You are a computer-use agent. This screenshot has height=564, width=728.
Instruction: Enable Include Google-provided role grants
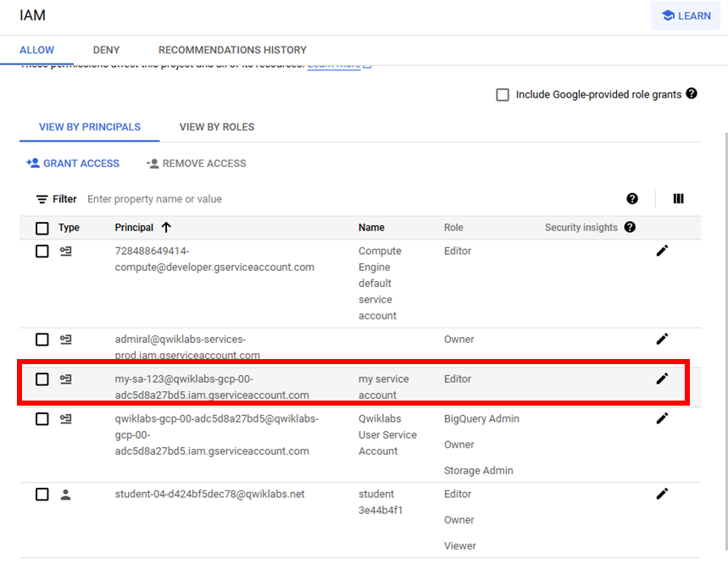click(x=503, y=95)
